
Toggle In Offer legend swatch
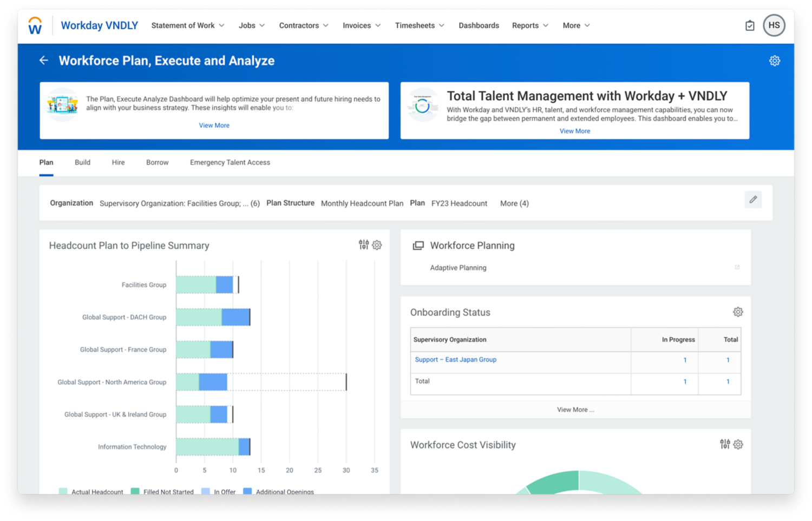click(x=205, y=491)
